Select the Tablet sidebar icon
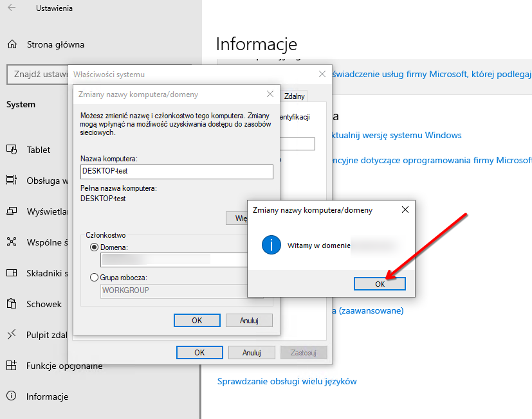The image size is (532, 419). 12,150
